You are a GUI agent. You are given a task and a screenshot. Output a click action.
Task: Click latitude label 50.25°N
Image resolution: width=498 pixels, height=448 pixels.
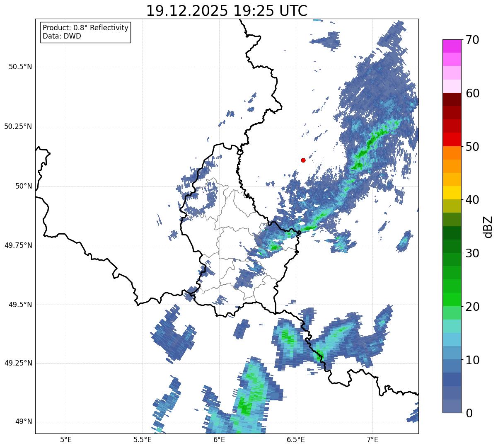[x=18, y=126]
